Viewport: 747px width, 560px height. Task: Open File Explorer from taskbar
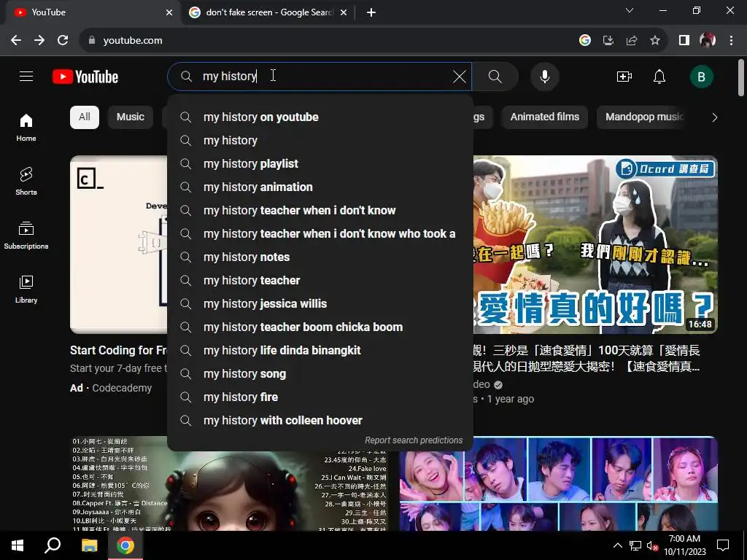pos(89,545)
